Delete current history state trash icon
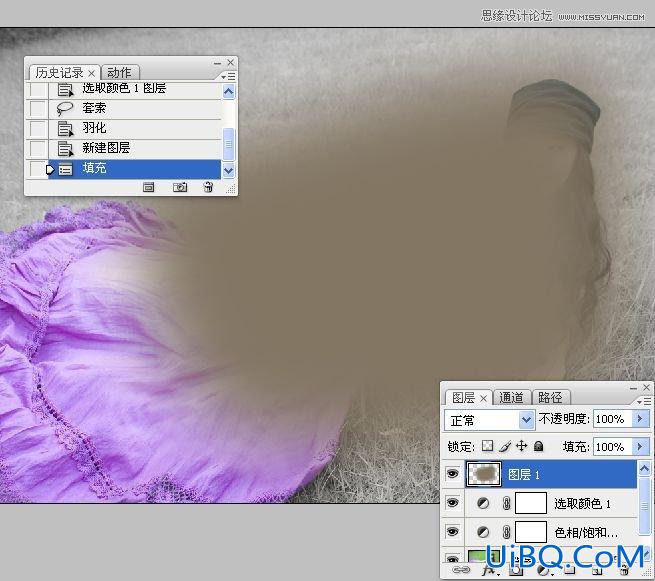This screenshot has width=655, height=581. (x=208, y=187)
